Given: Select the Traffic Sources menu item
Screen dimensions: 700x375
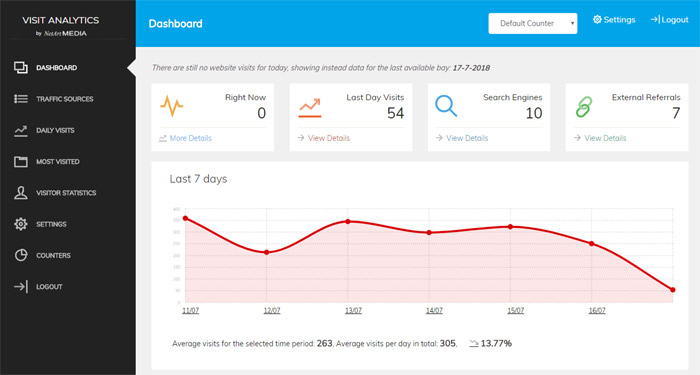Looking at the screenshot, I should click(x=65, y=99).
